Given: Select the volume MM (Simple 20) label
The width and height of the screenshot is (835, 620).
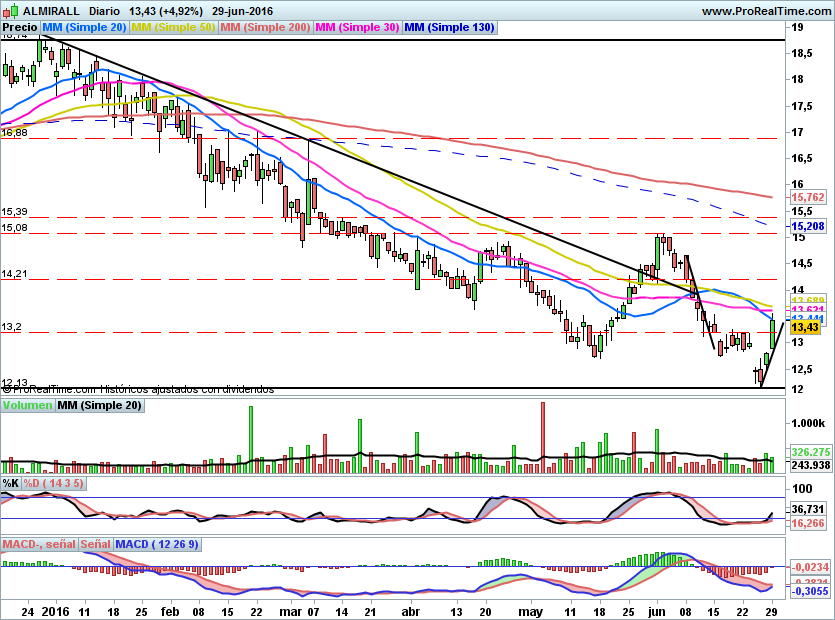Looking at the screenshot, I should [x=99, y=406].
